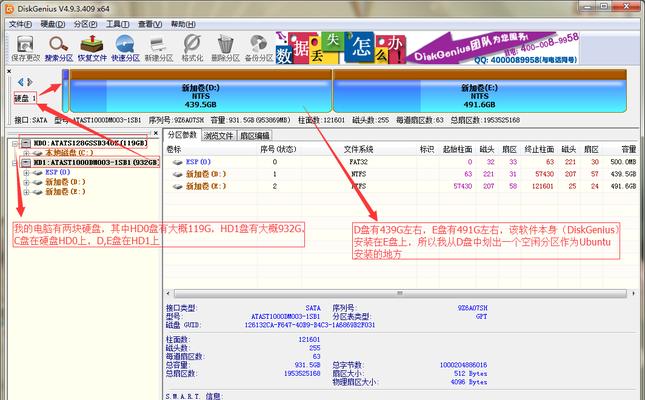Select the 新加卷(D:) block in the disk map
The height and width of the screenshot is (400, 645).
click(x=201, y=91)
